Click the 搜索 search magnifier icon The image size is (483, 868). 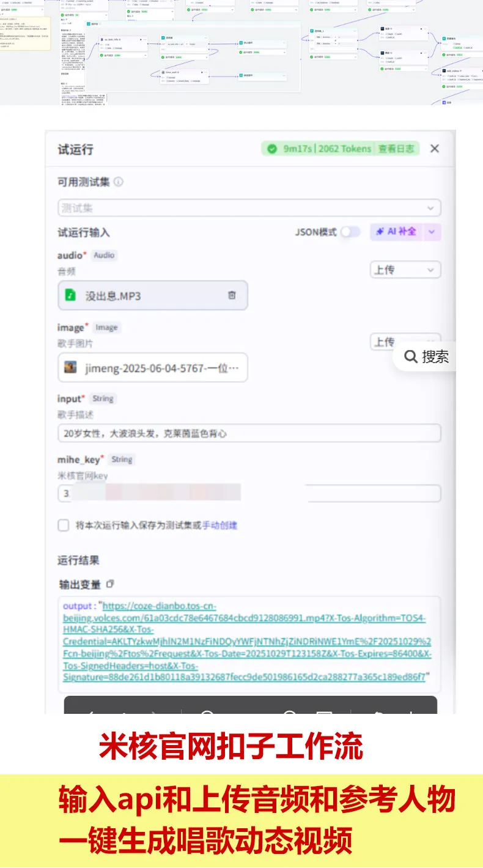411,357
